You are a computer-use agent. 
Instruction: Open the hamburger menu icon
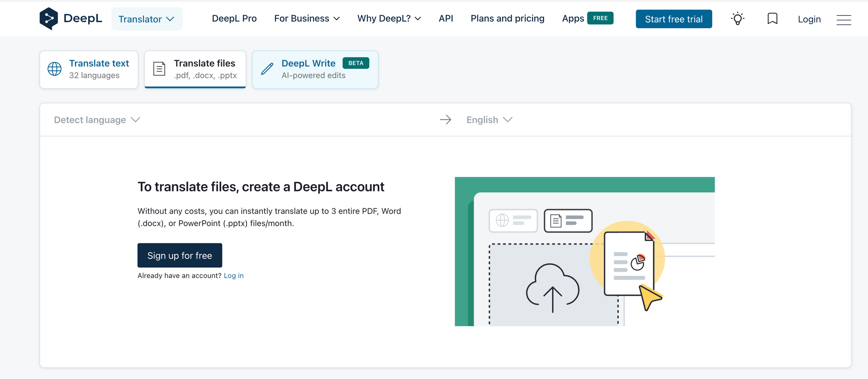pos(843,20)
